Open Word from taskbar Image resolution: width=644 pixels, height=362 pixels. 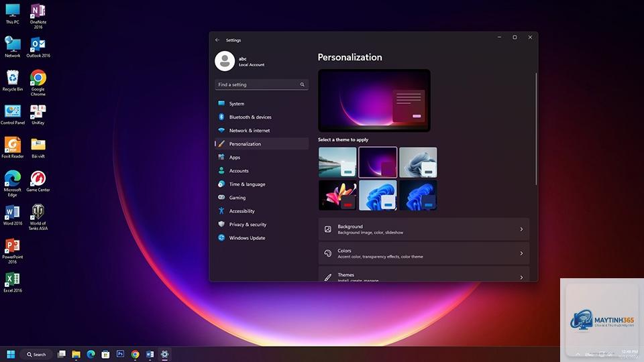(x=150, y=354)
